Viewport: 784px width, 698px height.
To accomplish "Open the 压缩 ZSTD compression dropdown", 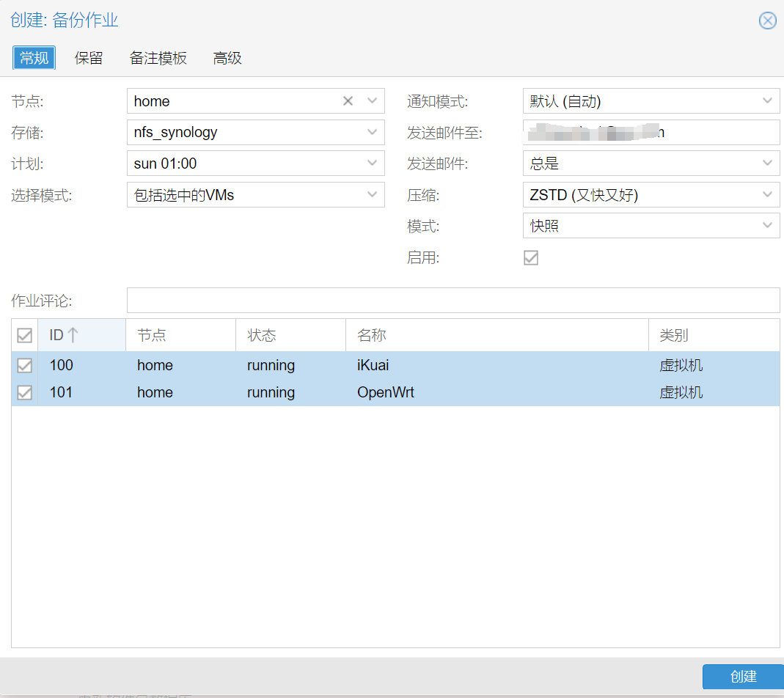I will click(767, 195).
